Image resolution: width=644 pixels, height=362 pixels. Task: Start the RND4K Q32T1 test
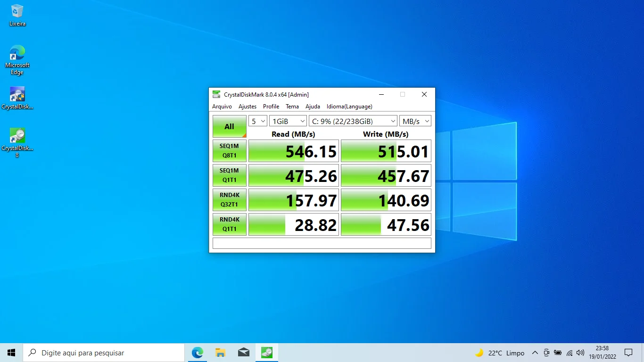point(230,200)
